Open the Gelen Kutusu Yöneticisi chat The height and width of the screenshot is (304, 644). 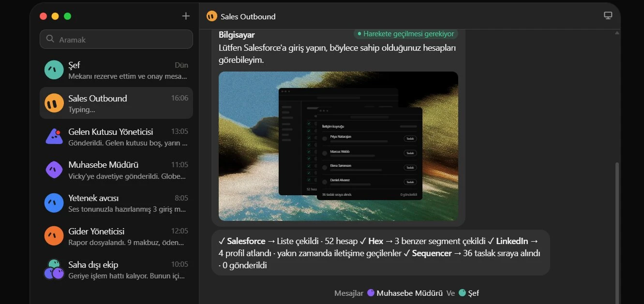(116, 136)
